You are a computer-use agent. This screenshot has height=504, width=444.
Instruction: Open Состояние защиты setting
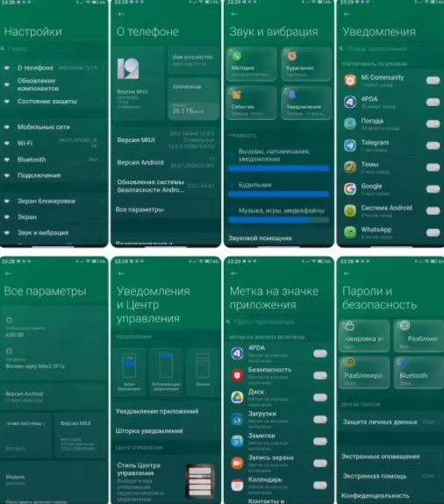(x=54, y=102)
